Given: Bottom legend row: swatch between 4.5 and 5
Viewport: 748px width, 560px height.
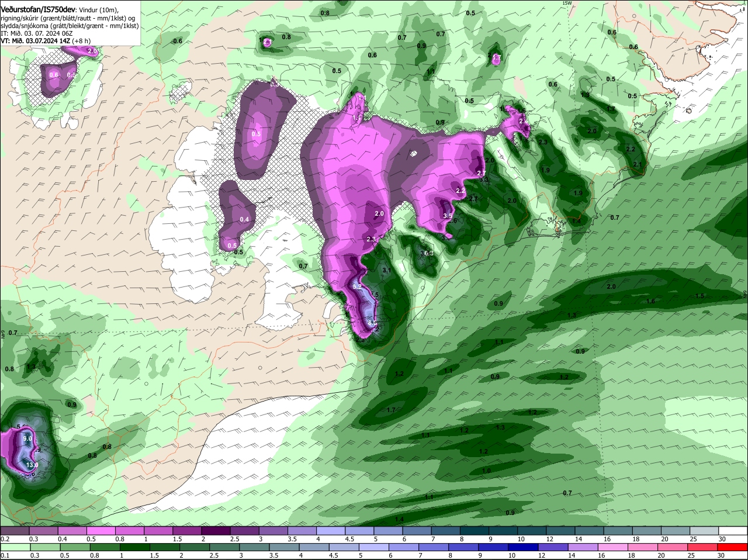Looking at the screenshot, I should [x=344, y=547].
